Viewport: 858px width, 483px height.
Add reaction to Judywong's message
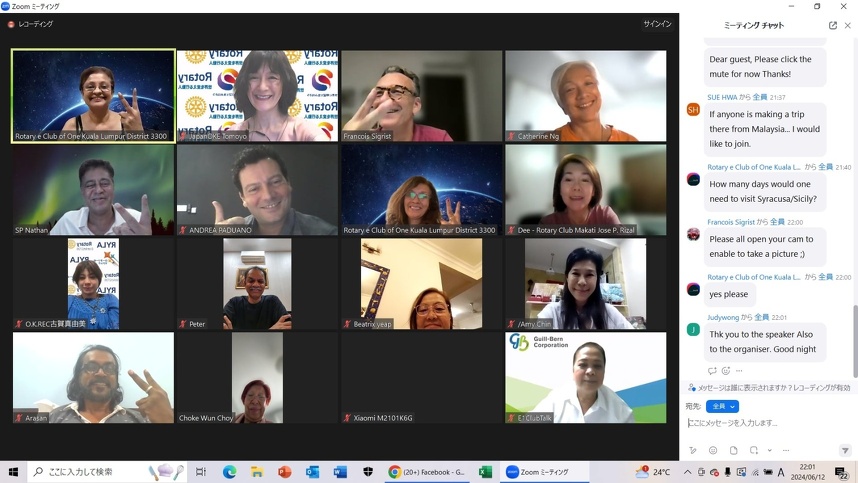pyautogui.click(x=726, y=371)
